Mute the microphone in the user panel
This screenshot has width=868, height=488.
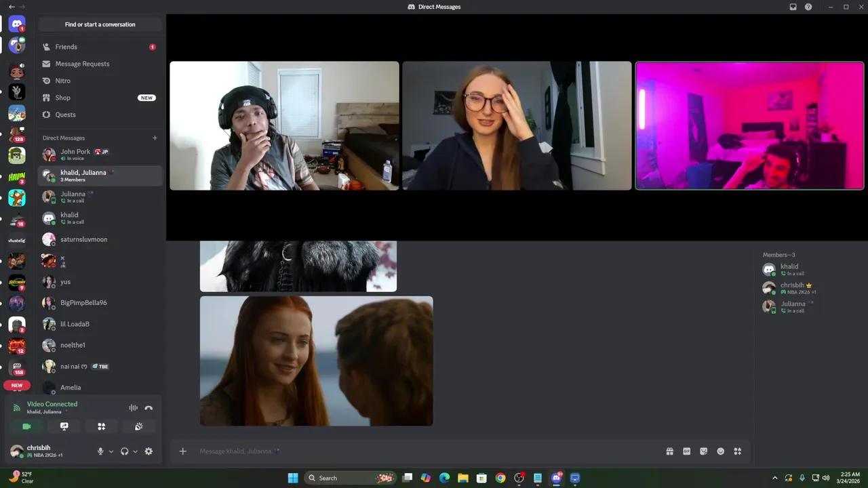pos(100,451)
